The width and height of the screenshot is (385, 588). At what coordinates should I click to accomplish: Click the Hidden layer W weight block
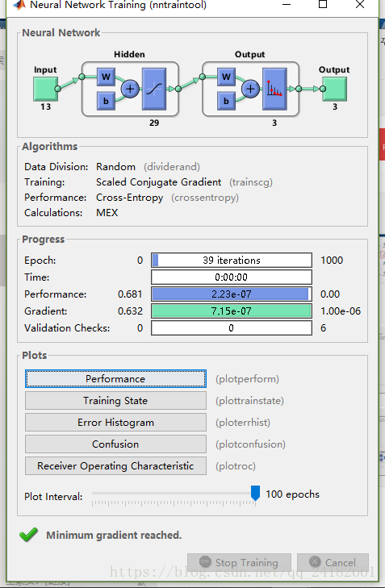(106, 77)
